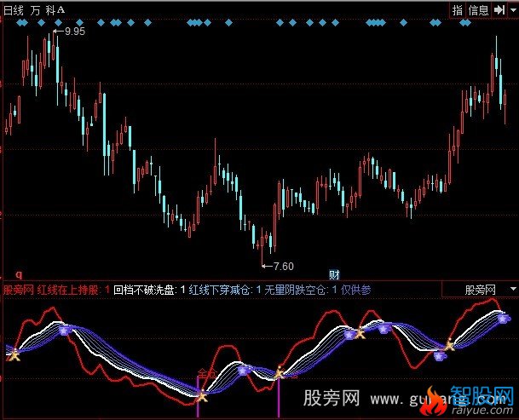Click the second magenta vertical signal line
The image size is (519, 420).
pyautogui.click(x=279, y=398)
